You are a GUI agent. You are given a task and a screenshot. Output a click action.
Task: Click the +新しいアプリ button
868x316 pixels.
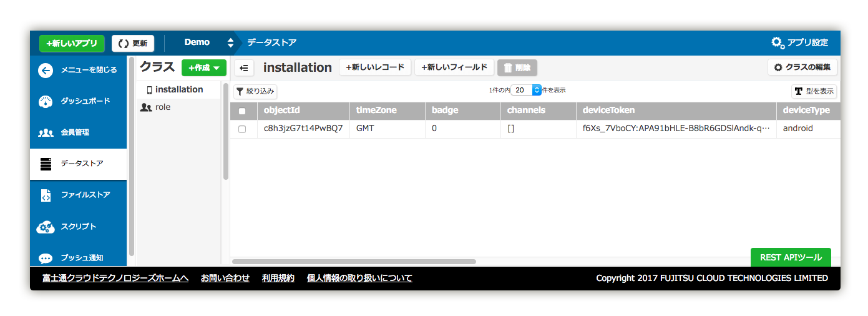point(72,43)
